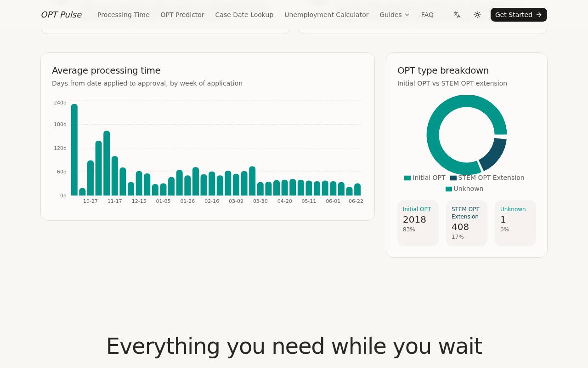The width and height of the screenshot is (588, 368).
Task: Click the '17%' value in STEM card
Action: [458, 237]
